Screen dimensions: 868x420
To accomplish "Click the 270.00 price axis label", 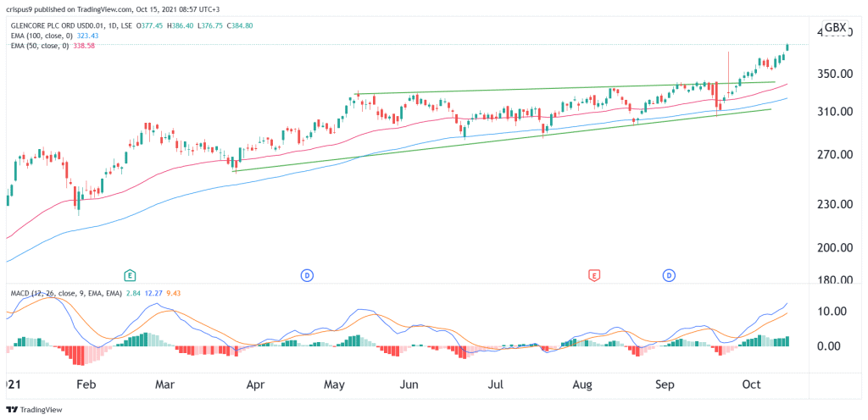I will pyautogui.click(x=837, y=155).
